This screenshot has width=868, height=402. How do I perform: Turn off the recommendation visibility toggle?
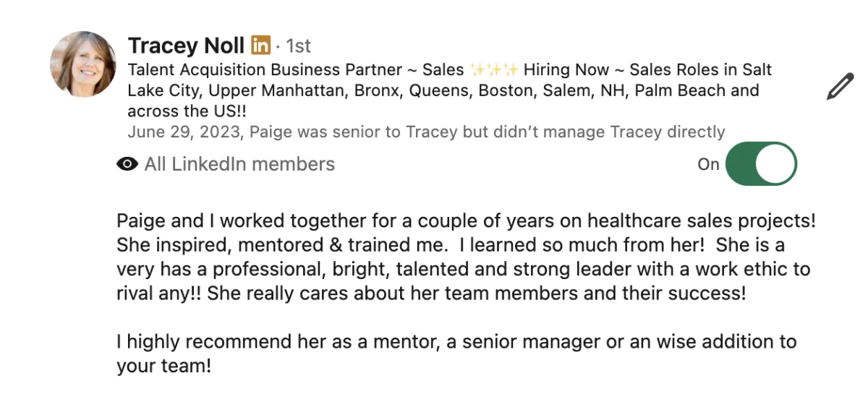(760, 164)
